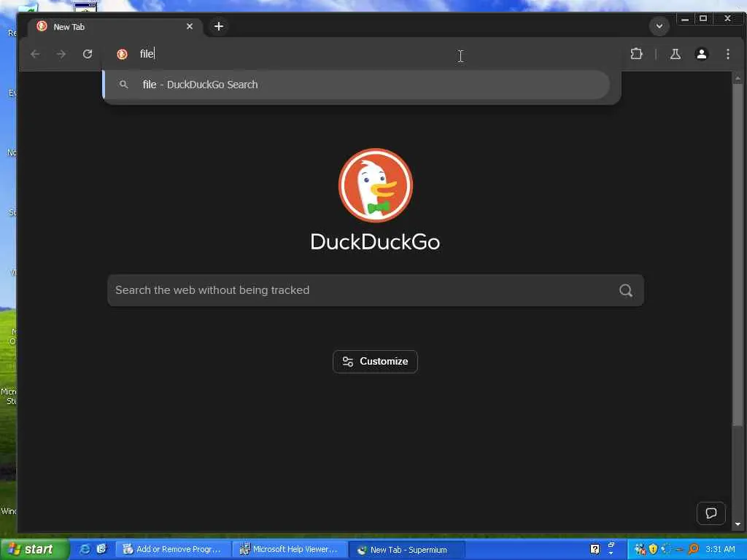Click the second quick launch icon
747x560 pixels.
coord(101,549)
